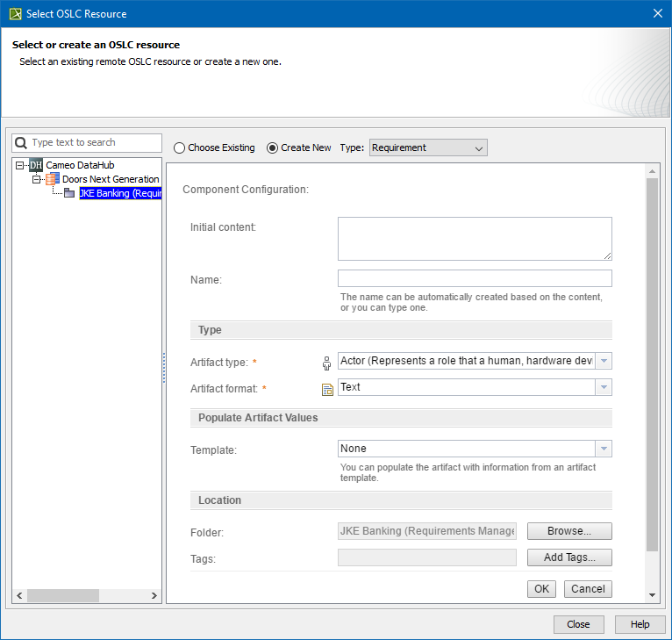This screenshot has height=640, width=672.
Task: Focus the Type text to search field
Action: 87,143
